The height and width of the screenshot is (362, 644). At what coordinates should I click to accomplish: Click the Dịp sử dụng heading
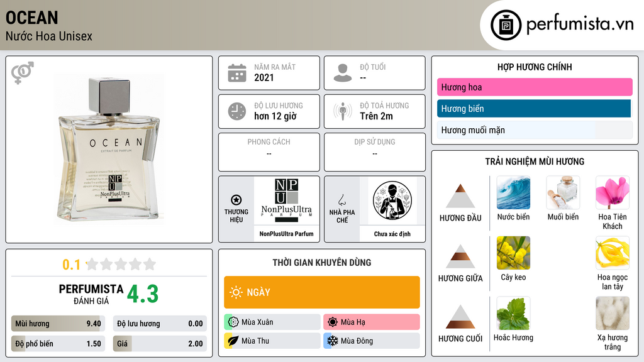375,141
